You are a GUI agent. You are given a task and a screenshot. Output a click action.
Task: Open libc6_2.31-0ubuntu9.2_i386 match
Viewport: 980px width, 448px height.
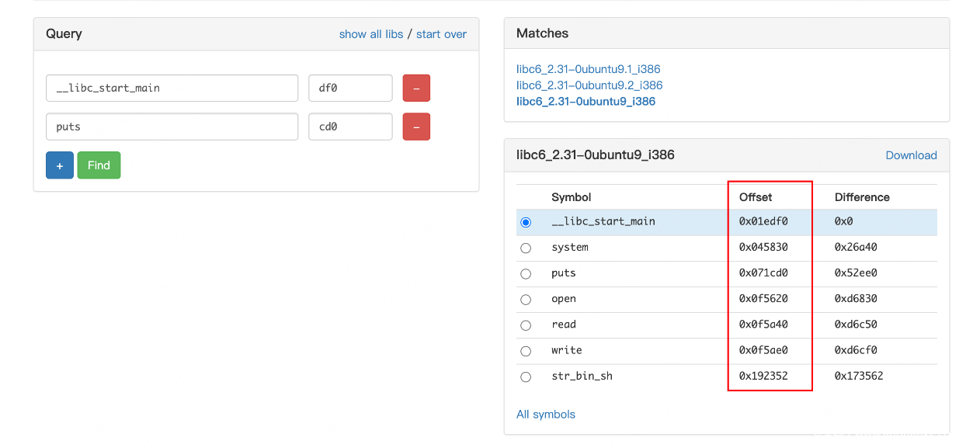589,85
